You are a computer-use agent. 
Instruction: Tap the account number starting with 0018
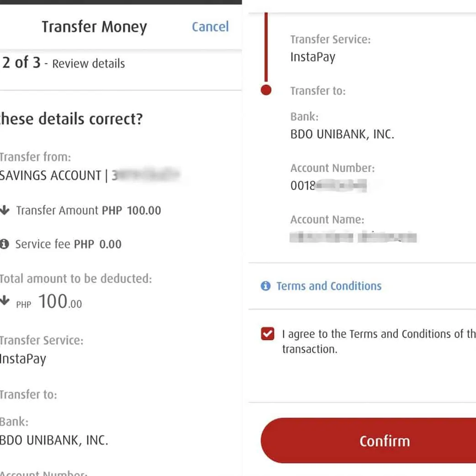pos(328,186)
